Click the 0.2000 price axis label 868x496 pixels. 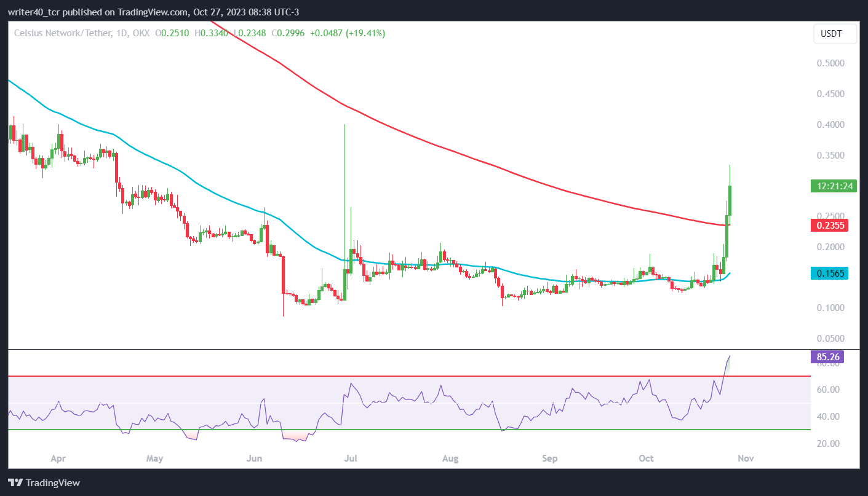pos(830,247)
